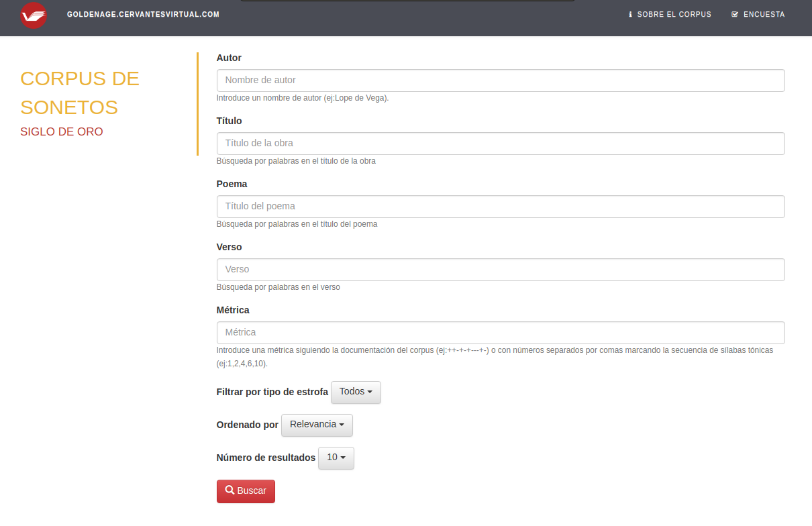812x526 pixels.
Task: Focus the Nombre de autor field
Action: [x=501, y=81]
